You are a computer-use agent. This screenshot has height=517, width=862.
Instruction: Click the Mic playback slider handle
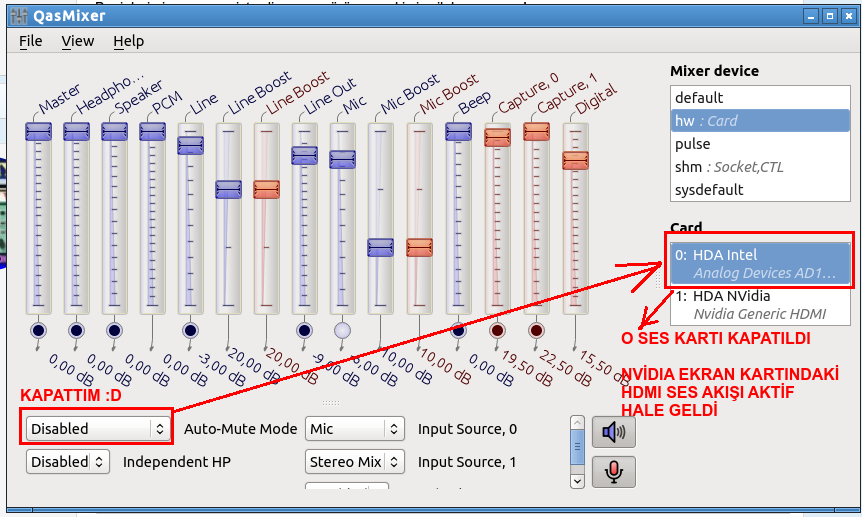tap(342, 160)
